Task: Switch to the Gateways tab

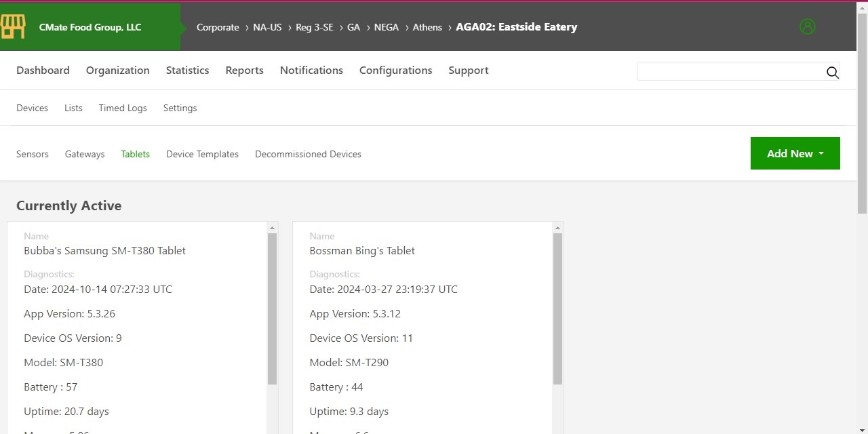Action: pos(85,155)
